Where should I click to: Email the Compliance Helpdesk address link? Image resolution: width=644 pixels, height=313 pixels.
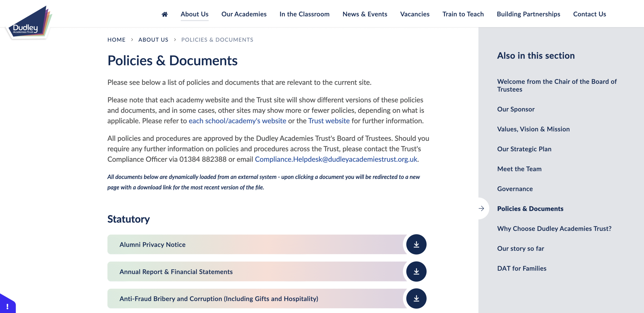pos(336,159)
